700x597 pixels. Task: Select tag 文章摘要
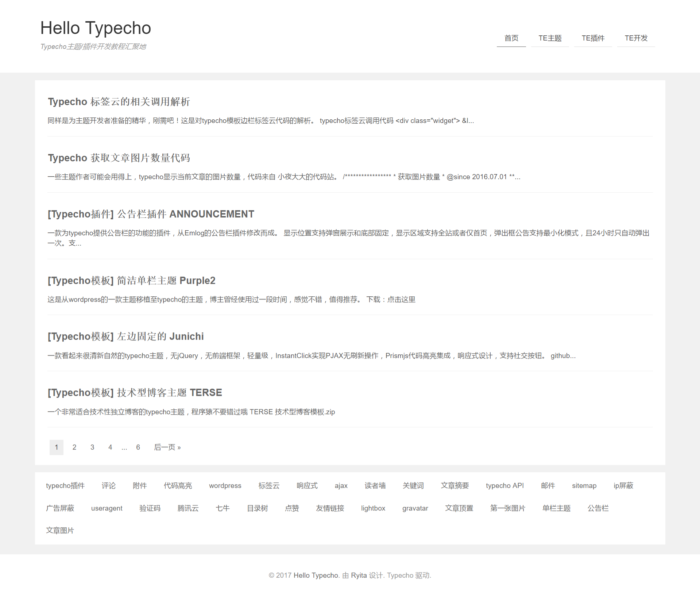(x=455, y=486)
